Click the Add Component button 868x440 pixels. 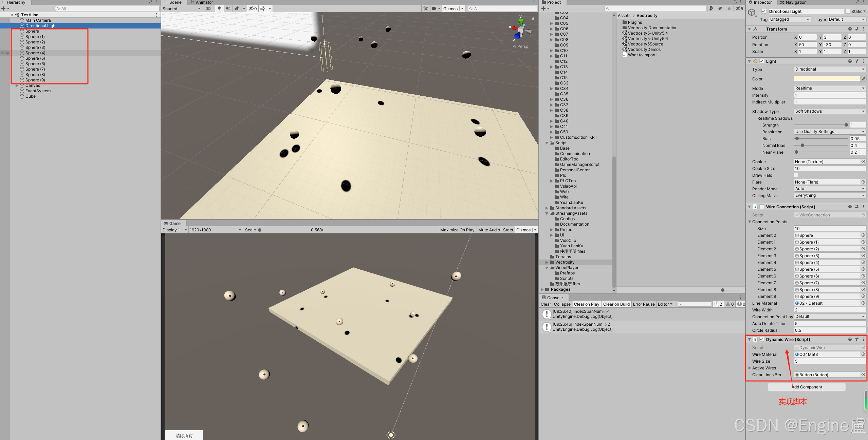coord(807,387)
